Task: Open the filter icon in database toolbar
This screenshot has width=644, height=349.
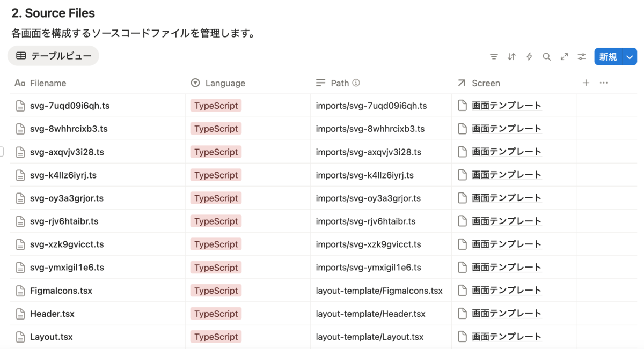Action: [x=494, y=56]
